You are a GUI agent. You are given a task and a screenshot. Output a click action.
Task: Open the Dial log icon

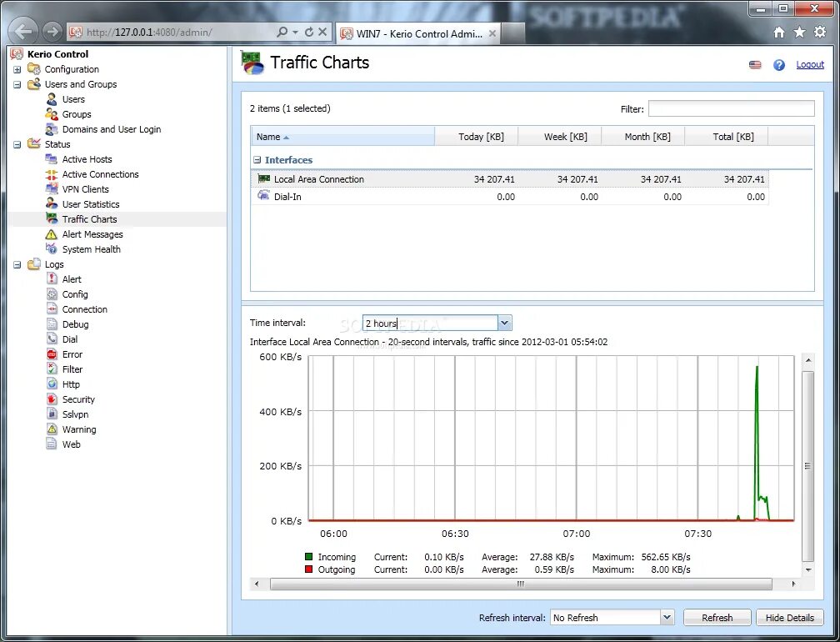point(52,339)
